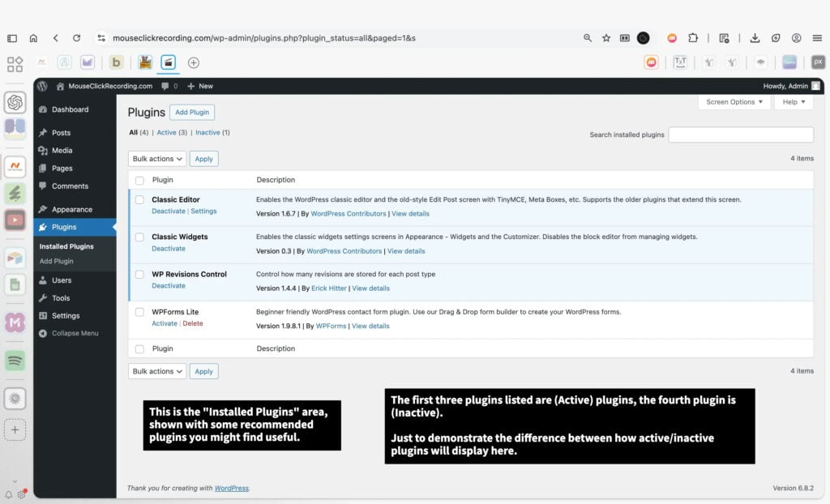Image resolution: width=830 pixels, height=504 pixels.
Task: Toggle the select-all checkbox in table header
Action: click(139, 180)
